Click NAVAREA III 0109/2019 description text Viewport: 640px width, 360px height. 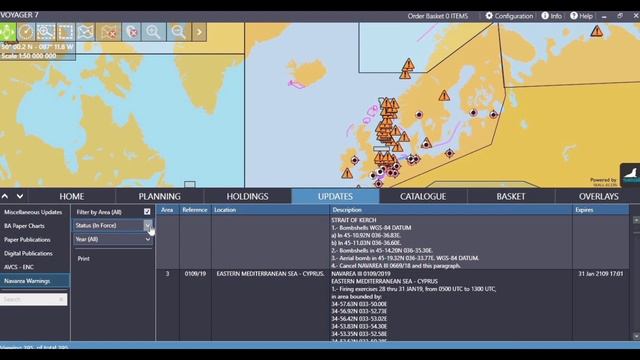pyautogui.click(x=361, y=274)
